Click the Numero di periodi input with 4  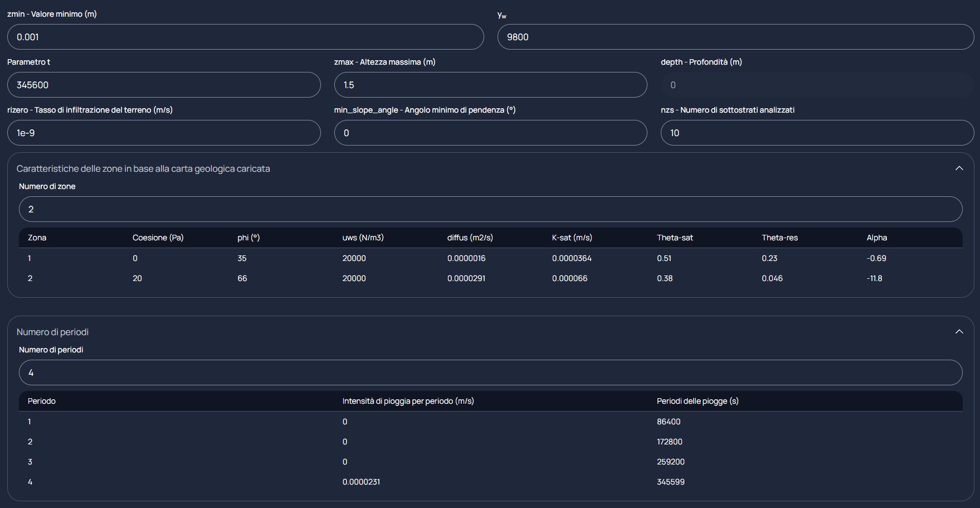[490, 372]
